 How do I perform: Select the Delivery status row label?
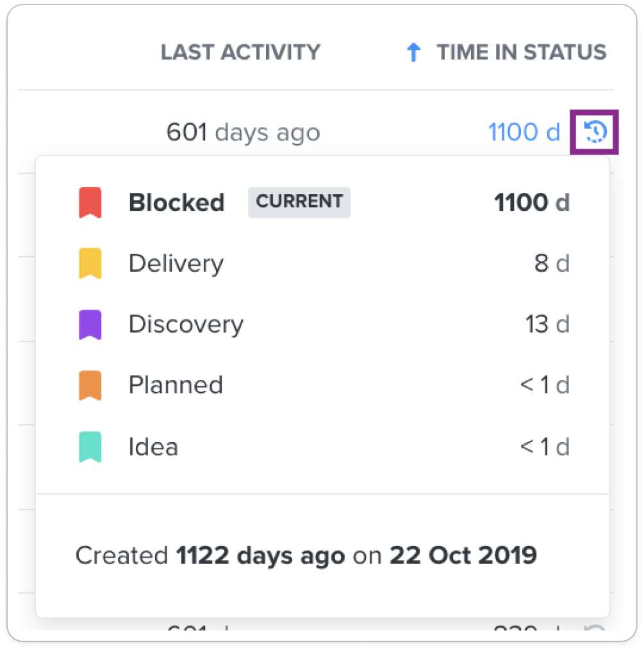tap(176, 264)
